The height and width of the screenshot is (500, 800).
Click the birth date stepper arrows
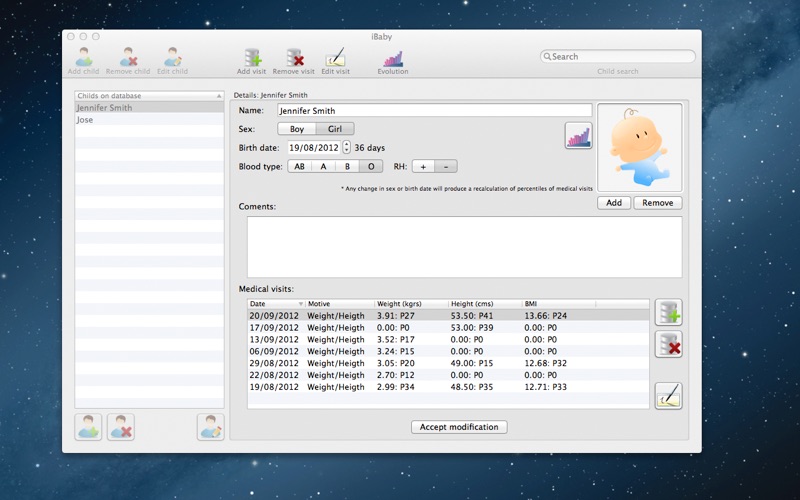(346, 147)
